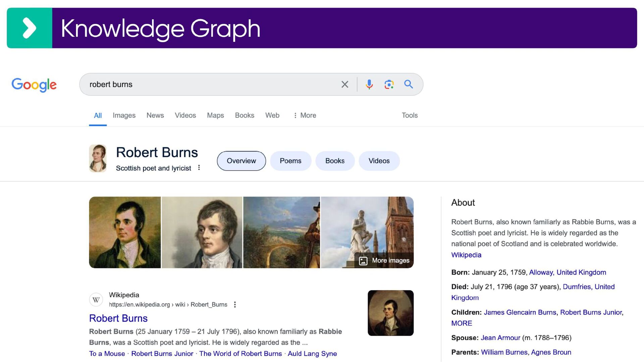Switch to the Images tab
The width and height of the screenshot is (644, 362).
coord(124,115)
